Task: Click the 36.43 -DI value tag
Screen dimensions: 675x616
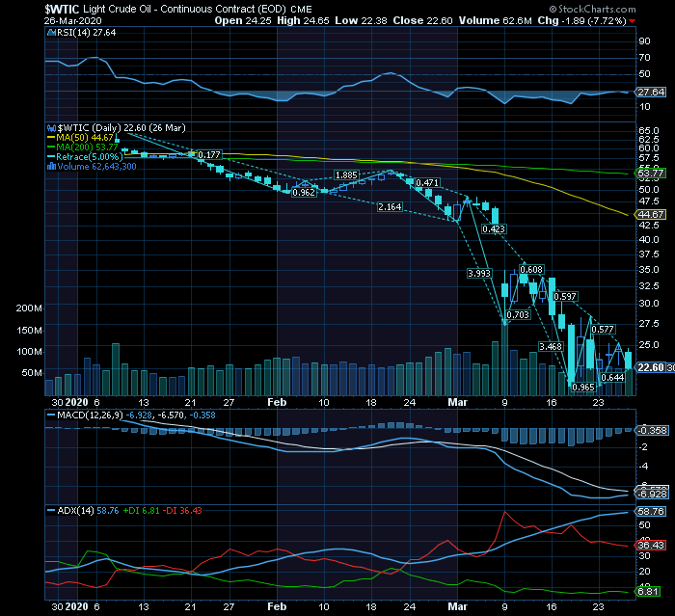Action: [651, 545]
